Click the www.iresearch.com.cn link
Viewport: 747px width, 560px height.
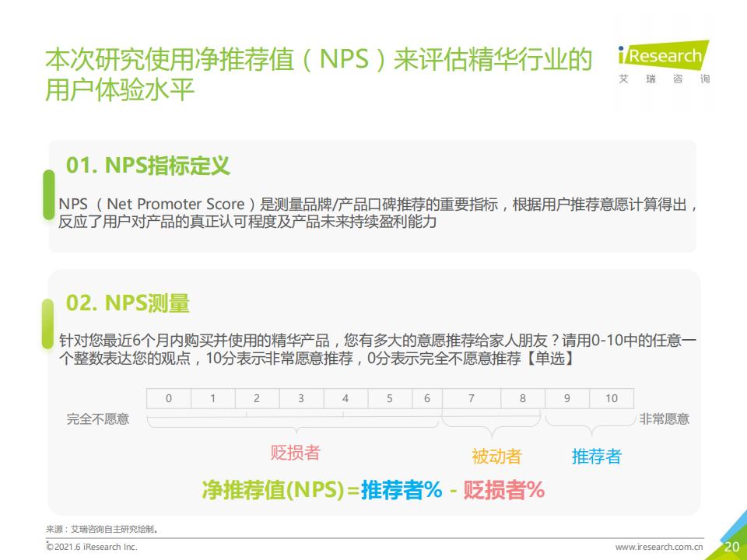(659, 547)
